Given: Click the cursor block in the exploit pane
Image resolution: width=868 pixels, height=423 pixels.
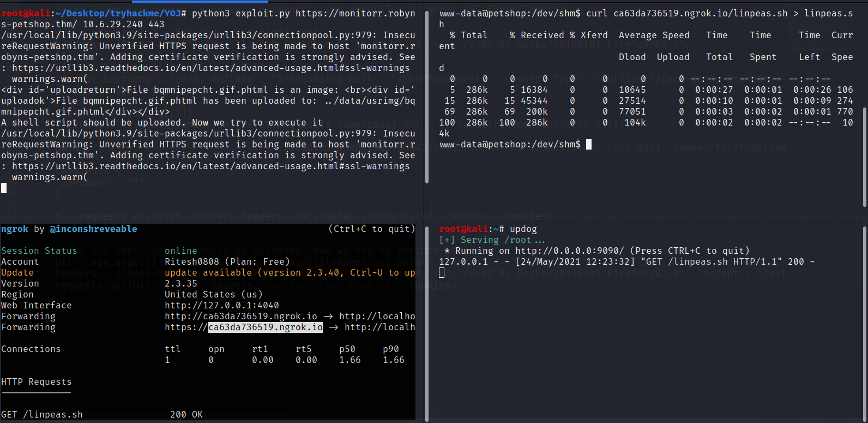Looking at the screenshot, I should [x=4, y=188].
